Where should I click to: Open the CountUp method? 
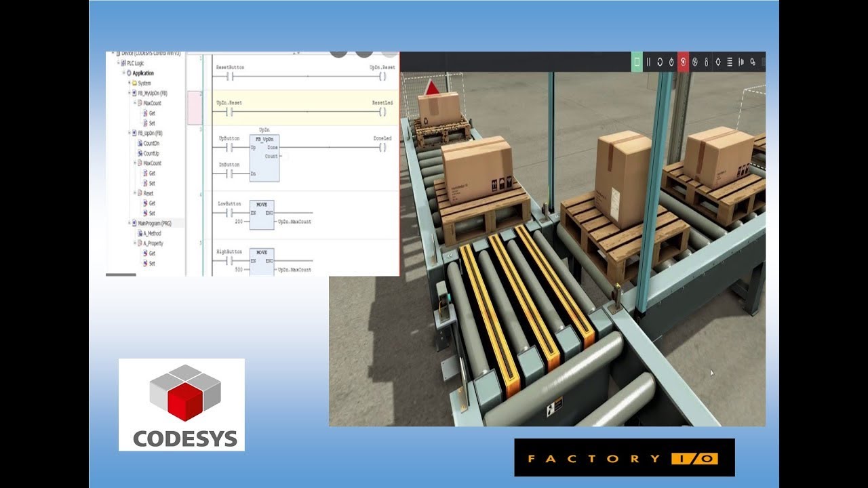pos(147,153)
